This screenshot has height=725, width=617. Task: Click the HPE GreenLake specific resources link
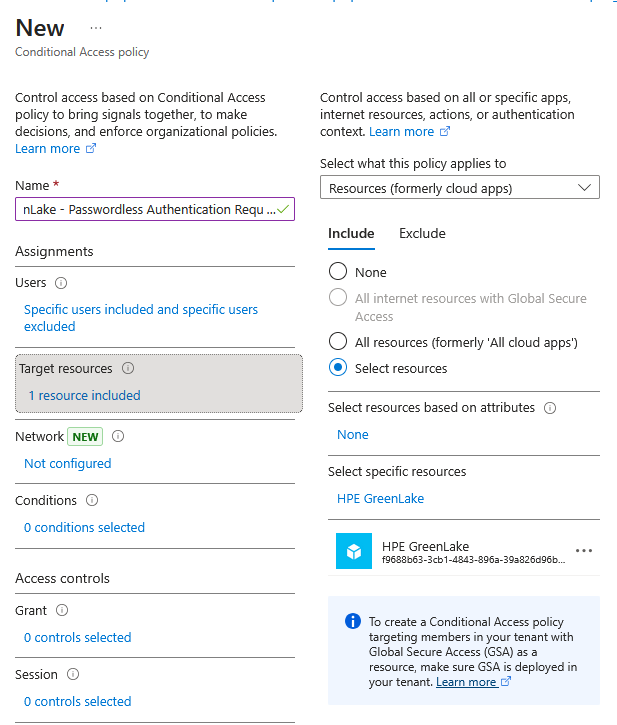coord(380,498)
